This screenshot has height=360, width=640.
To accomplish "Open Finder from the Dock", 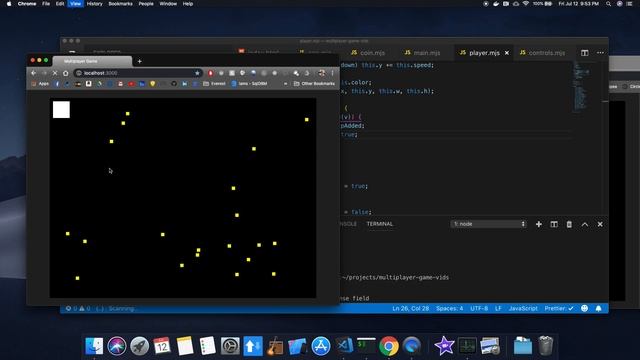I will pyautogui.click(x=94, y=346).
